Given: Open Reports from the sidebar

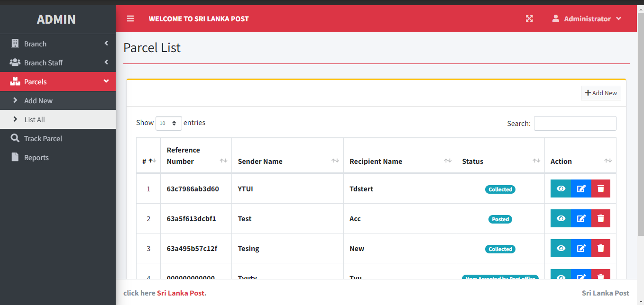Looking at the screenshot, I should point(37,157).
